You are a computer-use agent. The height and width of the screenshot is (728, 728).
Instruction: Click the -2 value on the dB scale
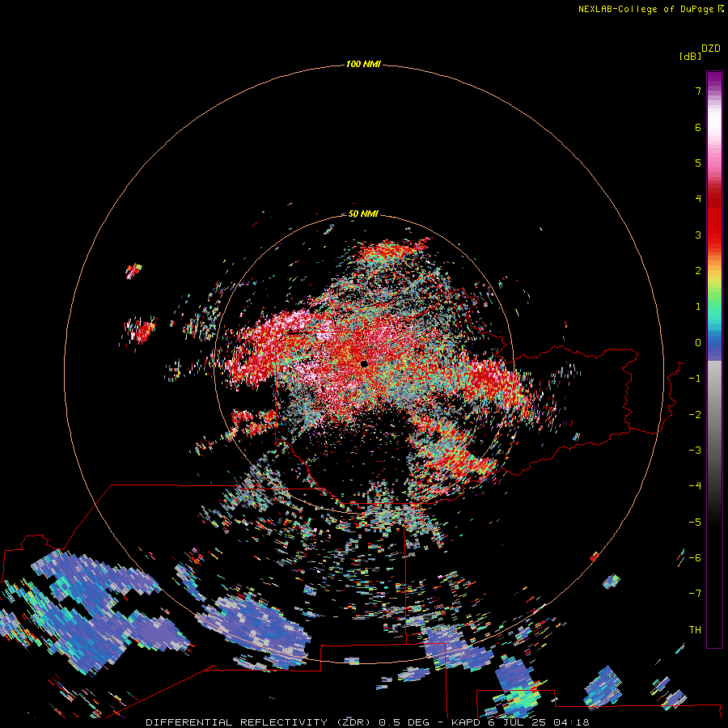[695, 415]
